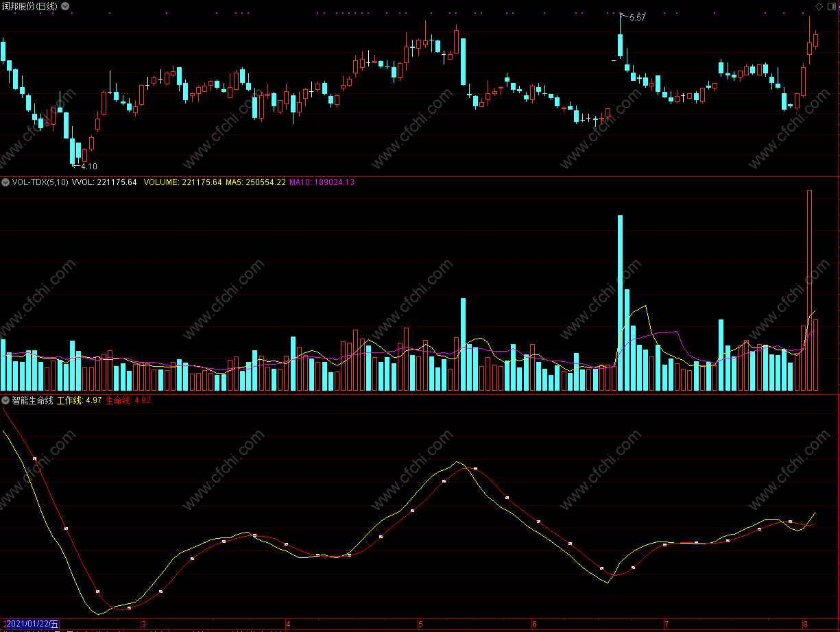Click month 5 marker on time axis
The width and height of the screenshot is (840, 632).
[420, 624]
